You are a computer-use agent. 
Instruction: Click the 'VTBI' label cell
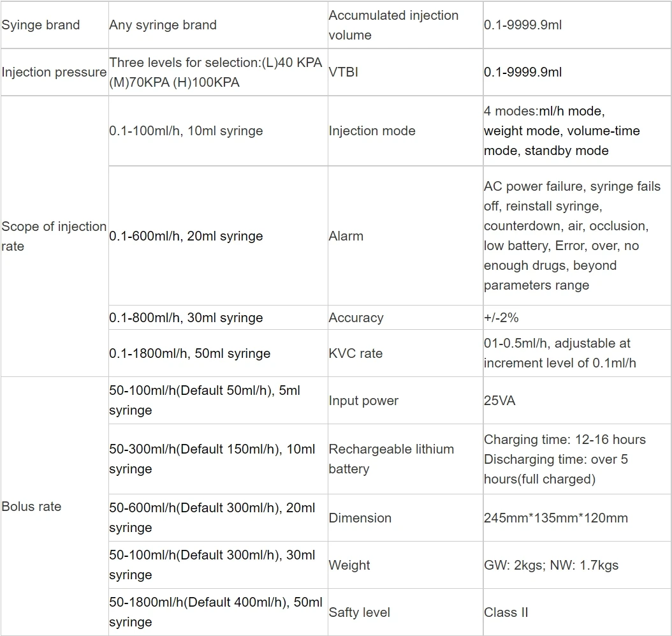[344, 72]
